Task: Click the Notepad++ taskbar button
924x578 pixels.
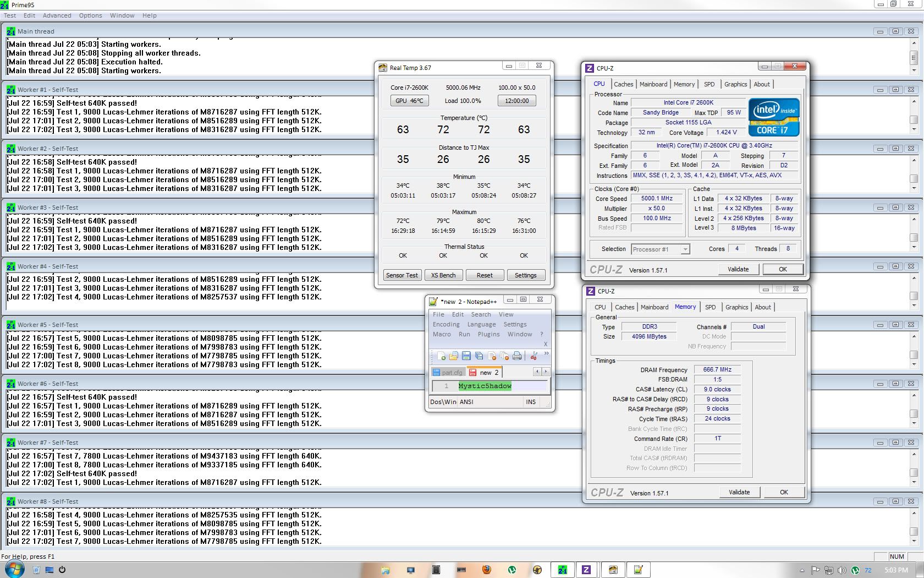Action: point(639,570)
